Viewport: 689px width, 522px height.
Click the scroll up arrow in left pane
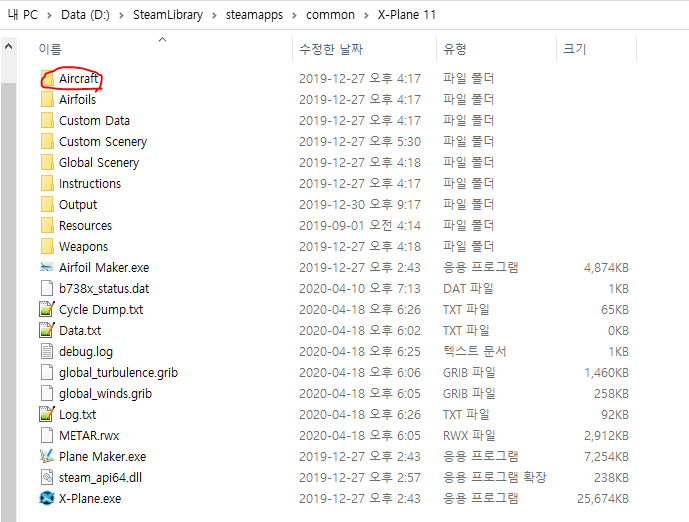coord(8,46)
